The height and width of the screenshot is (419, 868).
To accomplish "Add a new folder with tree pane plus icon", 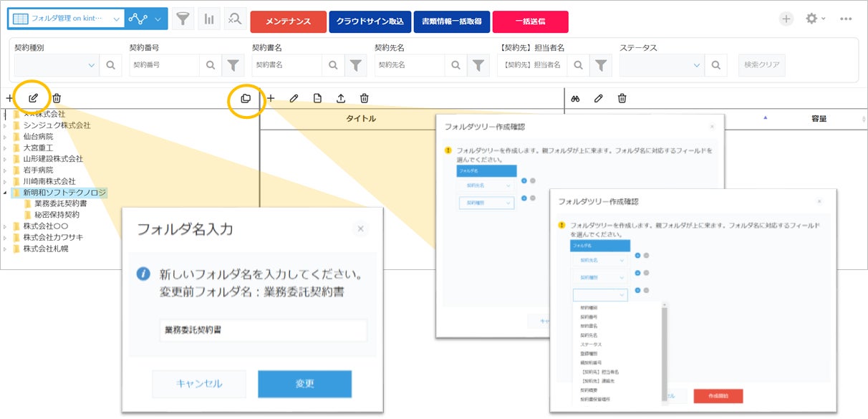I will [9, 98].
